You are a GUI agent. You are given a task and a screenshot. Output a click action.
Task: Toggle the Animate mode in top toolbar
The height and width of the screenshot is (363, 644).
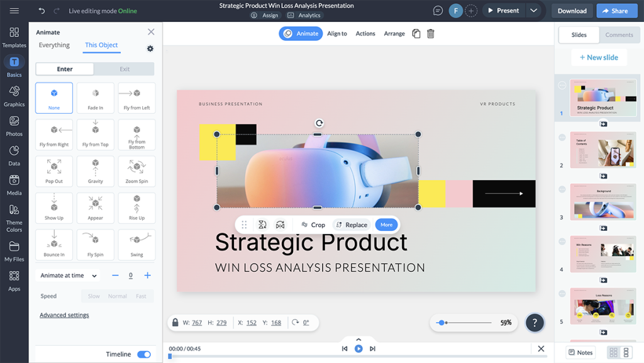(301, 33)
